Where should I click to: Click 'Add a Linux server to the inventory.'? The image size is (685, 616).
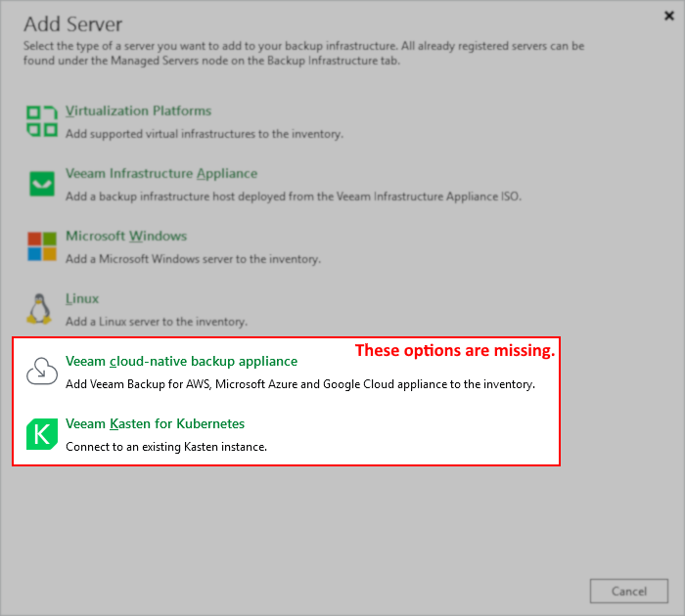pos(157,322)
